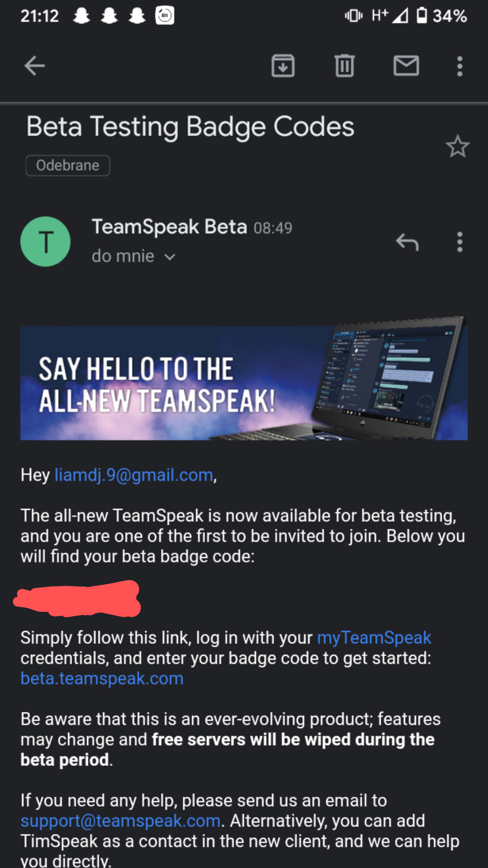The height and width of the screenshot is (868, 488).
Task: Mark email as unread
Action: 406,66
